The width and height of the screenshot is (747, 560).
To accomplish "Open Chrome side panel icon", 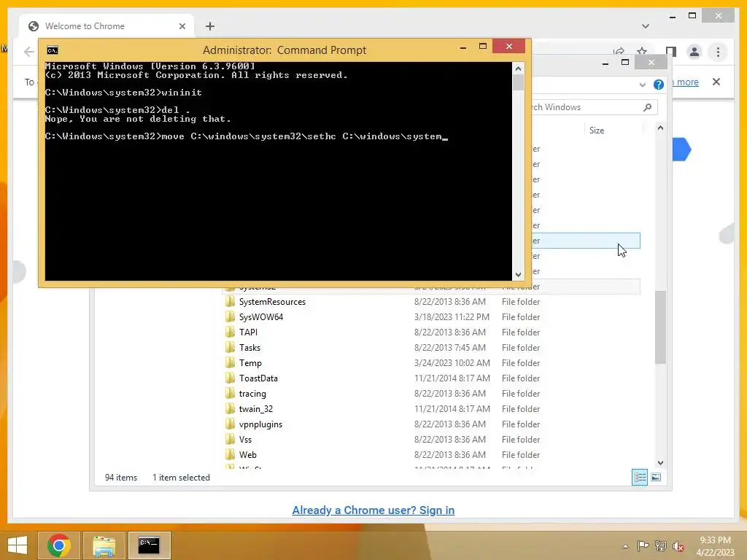I will (x=671, y=52).
